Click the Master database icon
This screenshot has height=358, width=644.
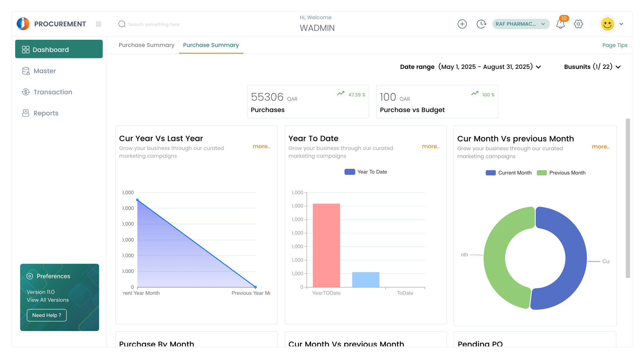point(26,71)
